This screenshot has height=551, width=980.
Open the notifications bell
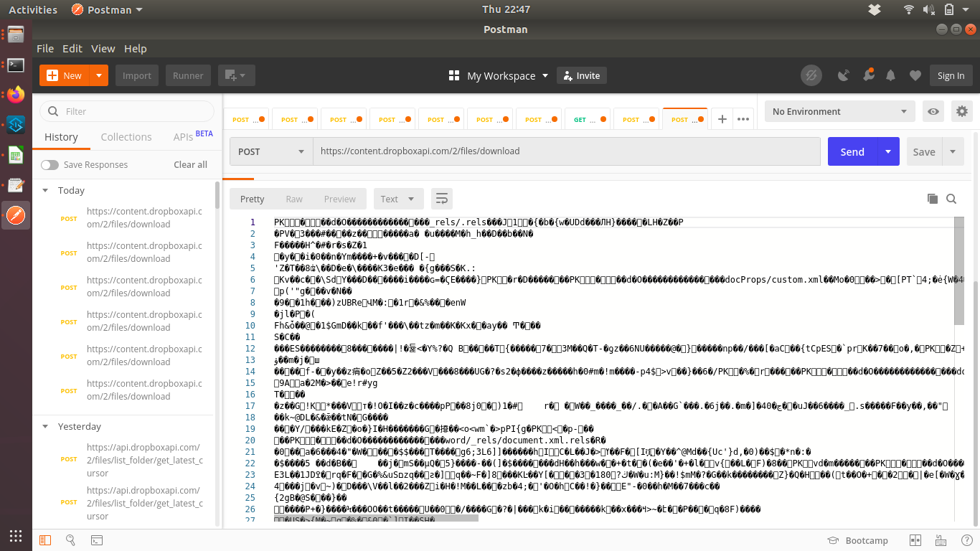[891, 75]
